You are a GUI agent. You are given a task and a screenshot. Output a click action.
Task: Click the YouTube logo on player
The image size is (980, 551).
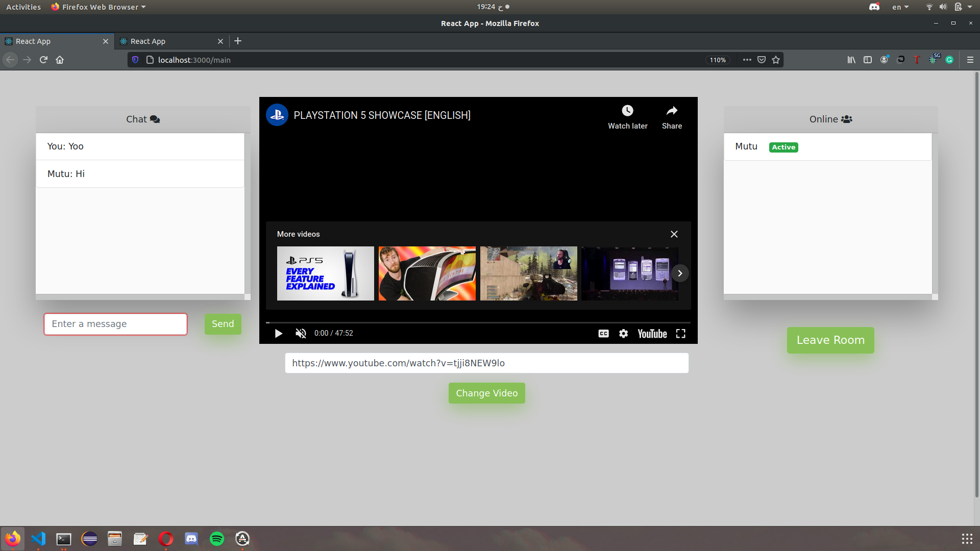tap(651, 333)
